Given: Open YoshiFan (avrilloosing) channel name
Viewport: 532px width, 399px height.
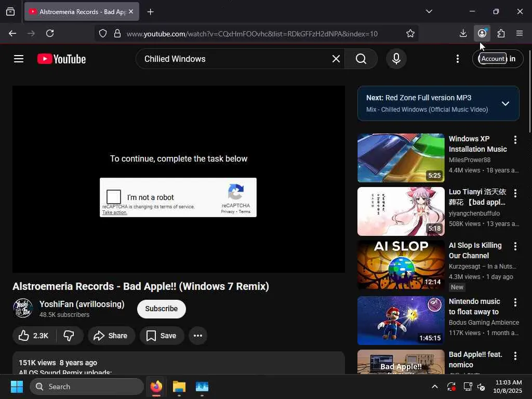Looking at the screenshot, I should pyautogui.click(x=82, y=304).
